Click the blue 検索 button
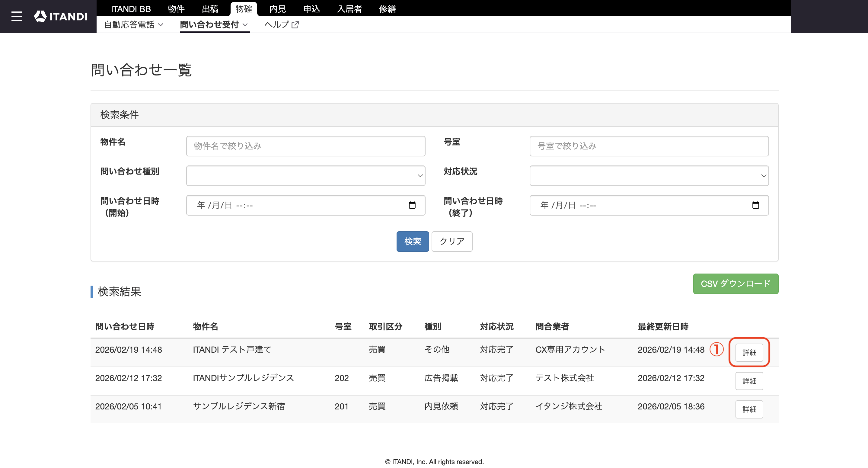The width and height of the screenshot is (868, 468). [x=413, y=242]
